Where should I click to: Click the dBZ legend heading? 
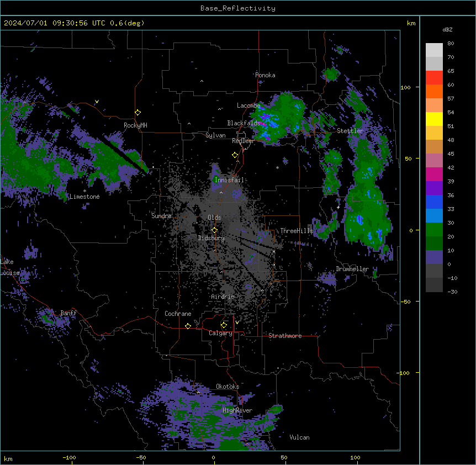click(447, 30)
